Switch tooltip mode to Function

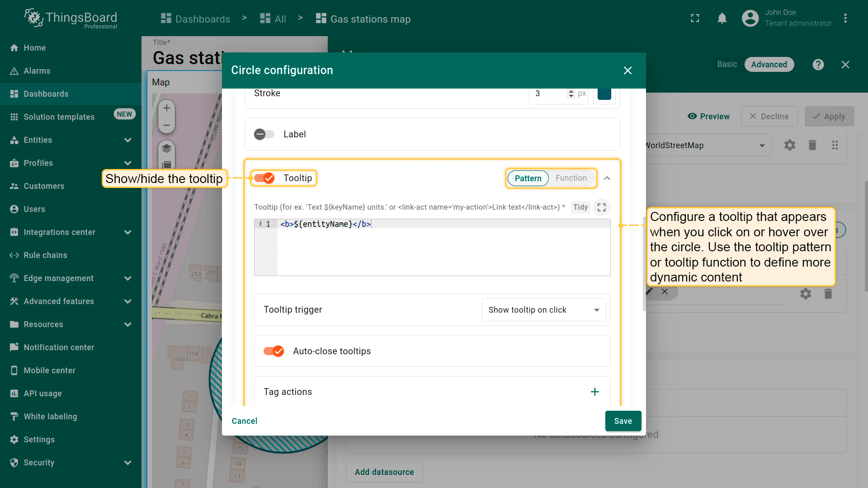click(x=571, y=178)
